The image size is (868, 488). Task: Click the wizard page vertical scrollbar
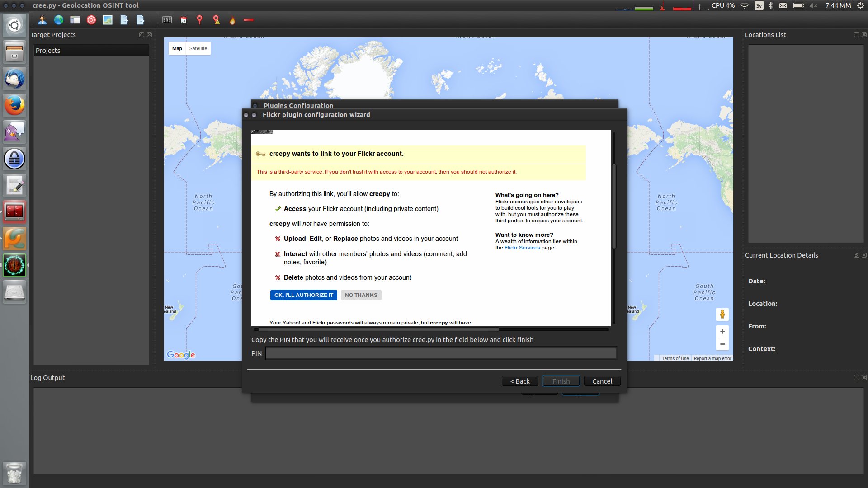[614, 206]
